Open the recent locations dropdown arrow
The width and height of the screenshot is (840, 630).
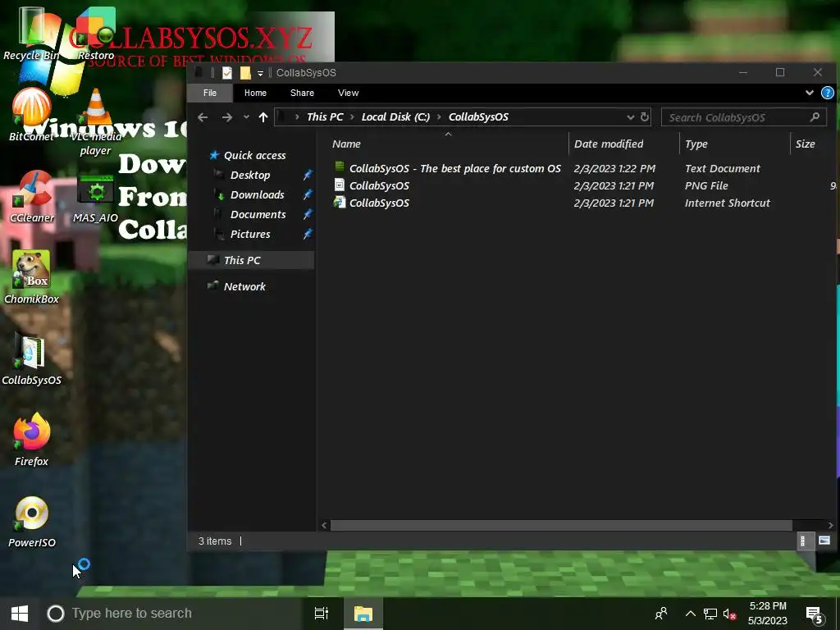(x=246, y=117)
